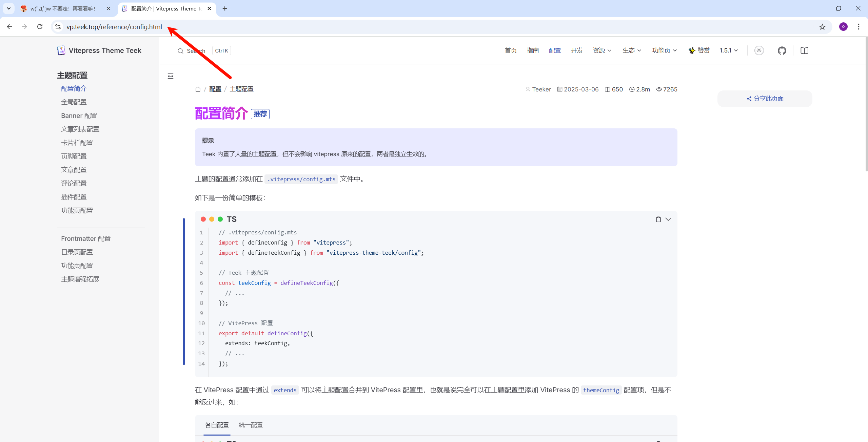
Task: Click the layout switch book icon
Action: pos(804,51)
